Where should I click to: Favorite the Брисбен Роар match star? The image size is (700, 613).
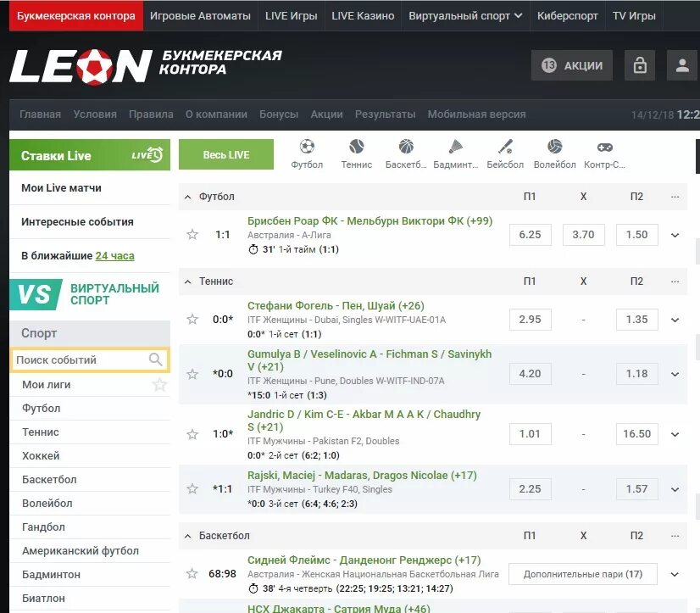[x=192, y=235]
